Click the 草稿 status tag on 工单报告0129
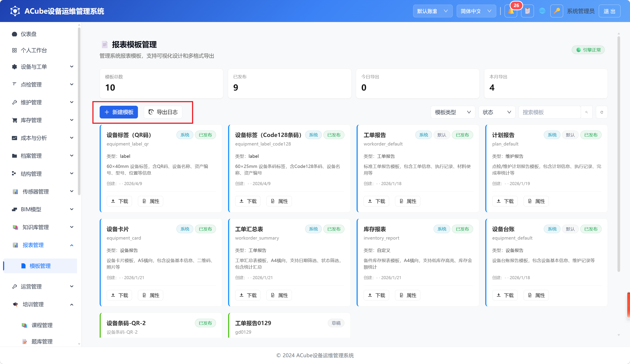The image size is (630, 364). 336,323
